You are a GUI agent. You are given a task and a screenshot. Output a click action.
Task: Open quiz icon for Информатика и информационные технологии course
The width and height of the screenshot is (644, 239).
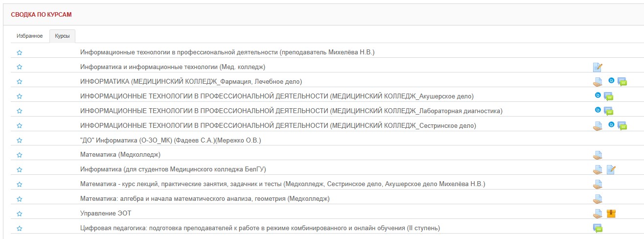[x=597, y=67]
